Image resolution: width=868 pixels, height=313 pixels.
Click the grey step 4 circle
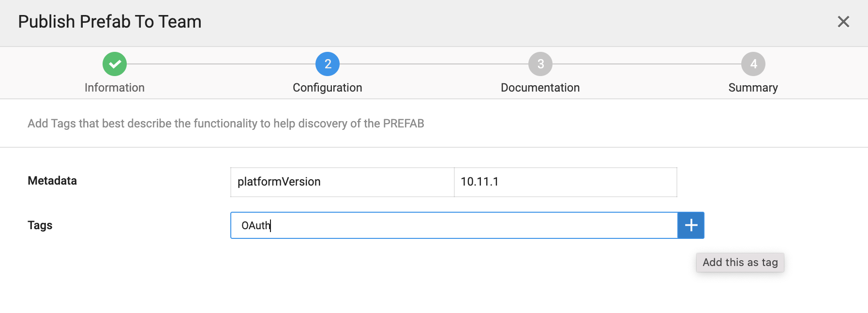tap(753, 64)
